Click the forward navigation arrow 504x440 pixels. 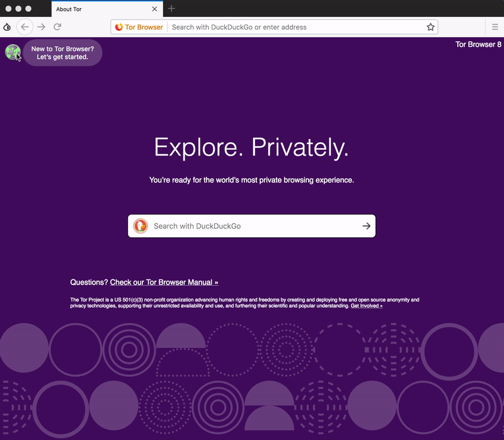pyautogui.click(x=40, y=26)
